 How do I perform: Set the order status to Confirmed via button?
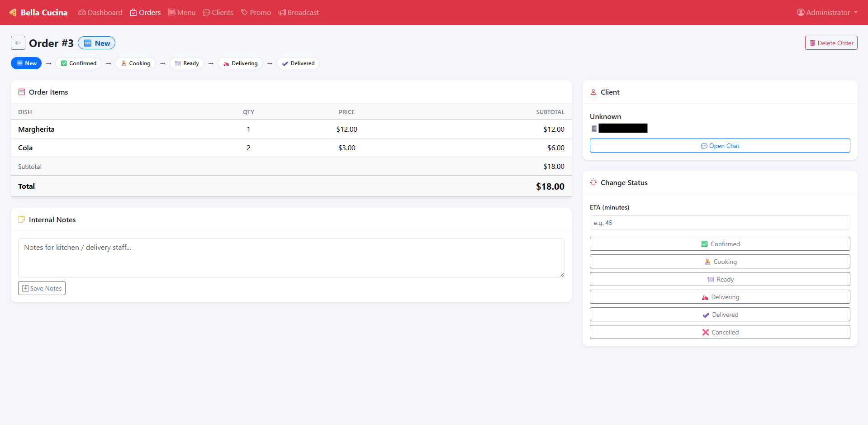[x=720, y=244]
